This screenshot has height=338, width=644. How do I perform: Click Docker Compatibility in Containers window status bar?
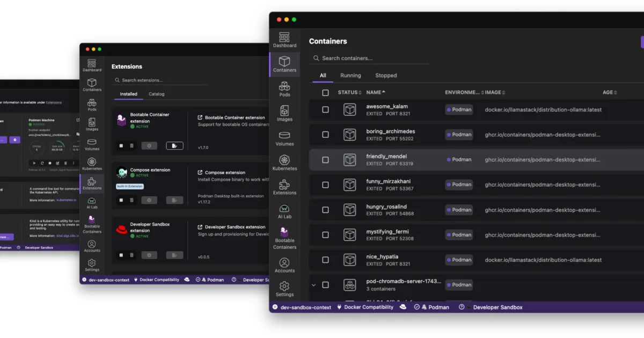pyautogui.click(x=364, y=307)
